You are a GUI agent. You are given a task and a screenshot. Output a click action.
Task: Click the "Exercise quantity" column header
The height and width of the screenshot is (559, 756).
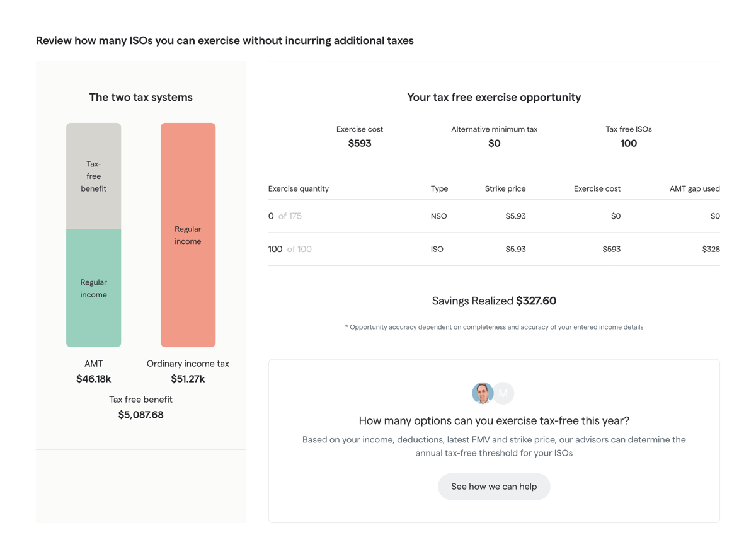(298, 188)
